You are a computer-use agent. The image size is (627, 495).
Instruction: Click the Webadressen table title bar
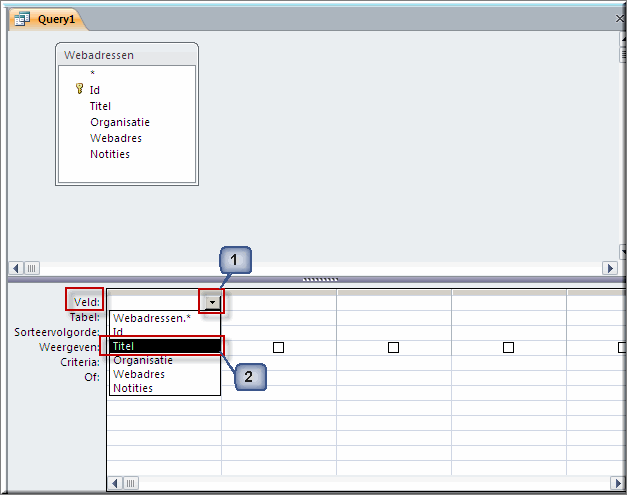[127, 55]
